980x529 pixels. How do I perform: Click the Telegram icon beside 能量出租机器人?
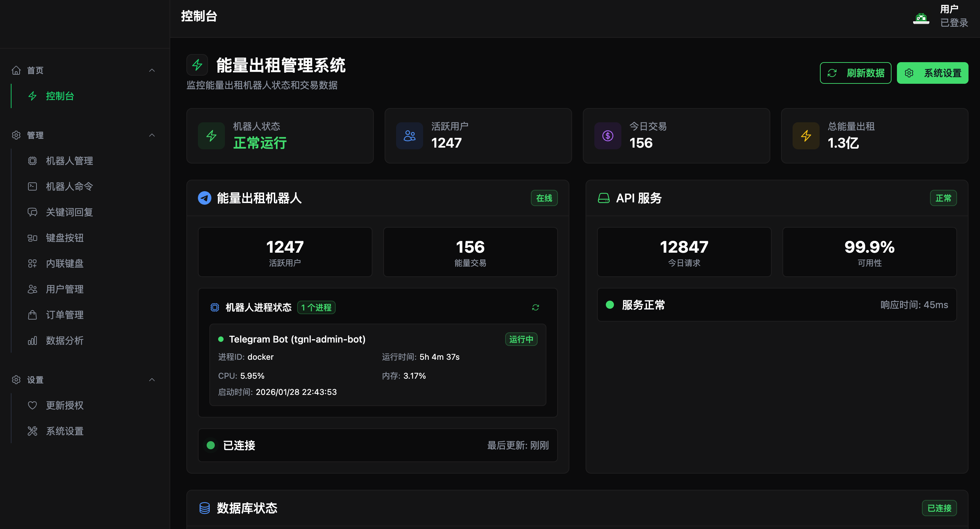[x=204, y=198]
